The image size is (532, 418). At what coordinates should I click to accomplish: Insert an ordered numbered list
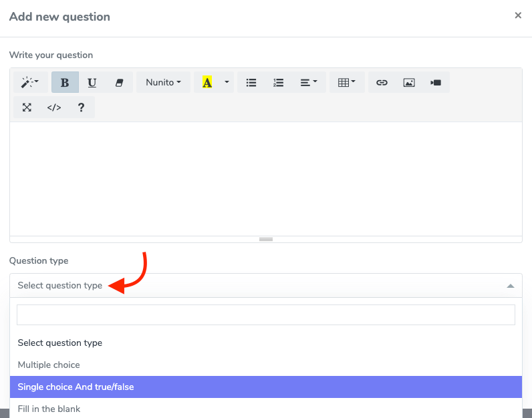click(x=279, y=83)
